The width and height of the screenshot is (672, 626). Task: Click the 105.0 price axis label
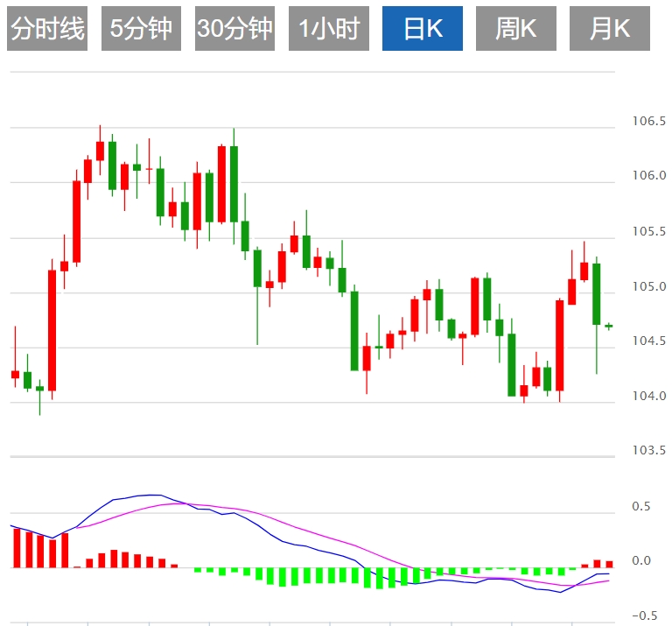[649, 286]
